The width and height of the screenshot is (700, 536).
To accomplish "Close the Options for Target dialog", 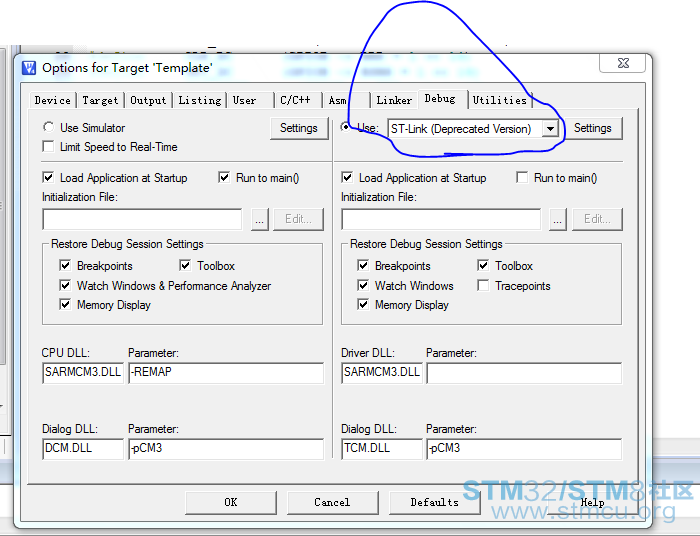I will 623,63.
